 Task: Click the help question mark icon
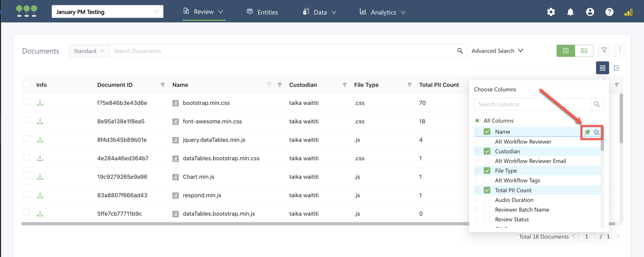609,12
